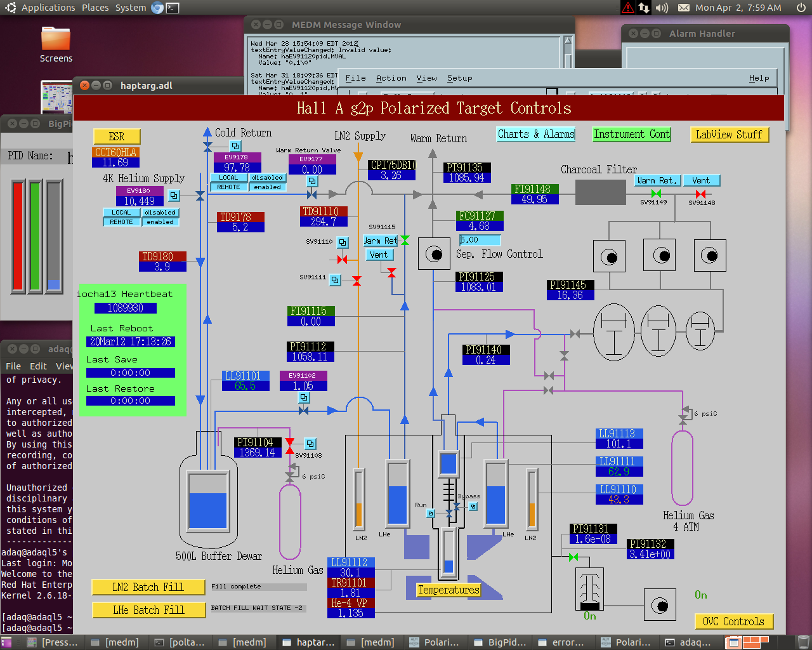The image size is (812, 650).
Task: Open View menu in Alarm Handler
Action: tap(426, 78)
